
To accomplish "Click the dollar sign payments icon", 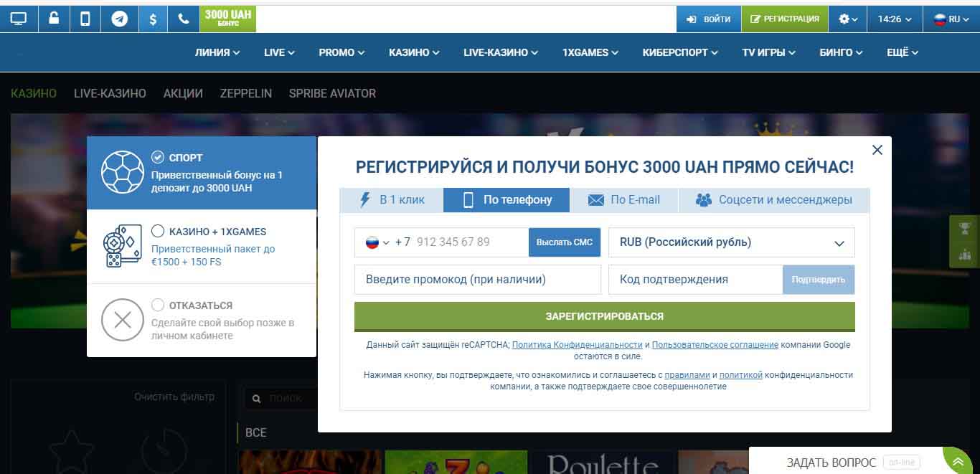I will [x=153, y=19].
